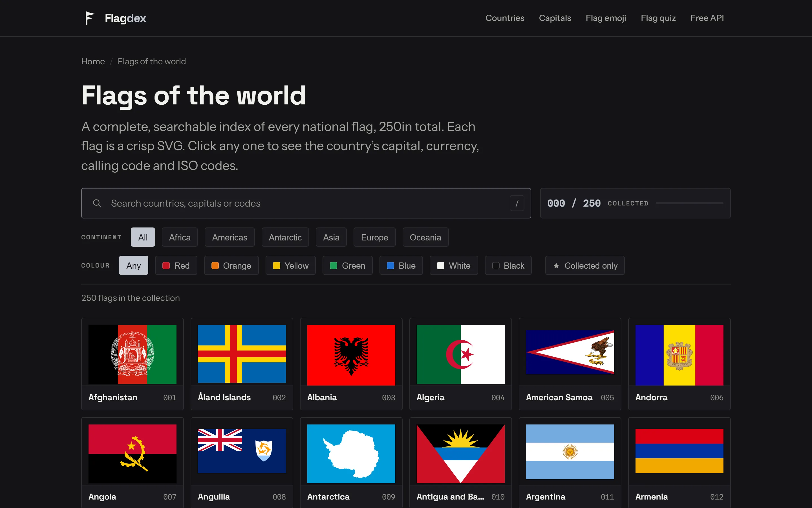Click the Antarctica card name
Screen dimensions: 812x508
[x=328, y=497]
